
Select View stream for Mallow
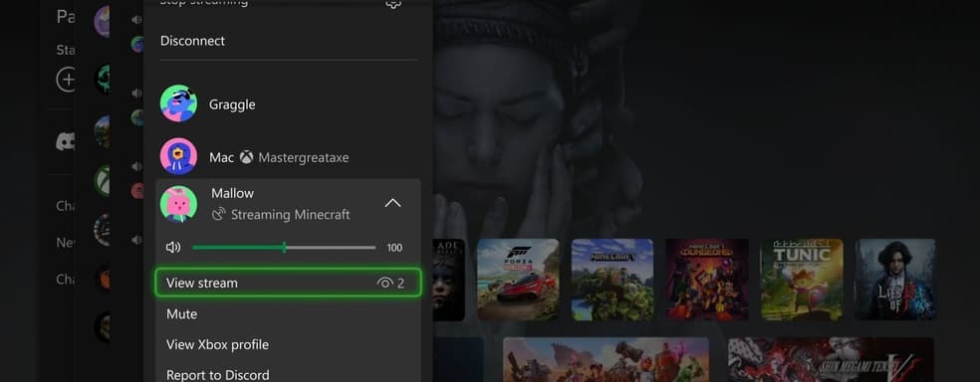[x=288, y=283]
